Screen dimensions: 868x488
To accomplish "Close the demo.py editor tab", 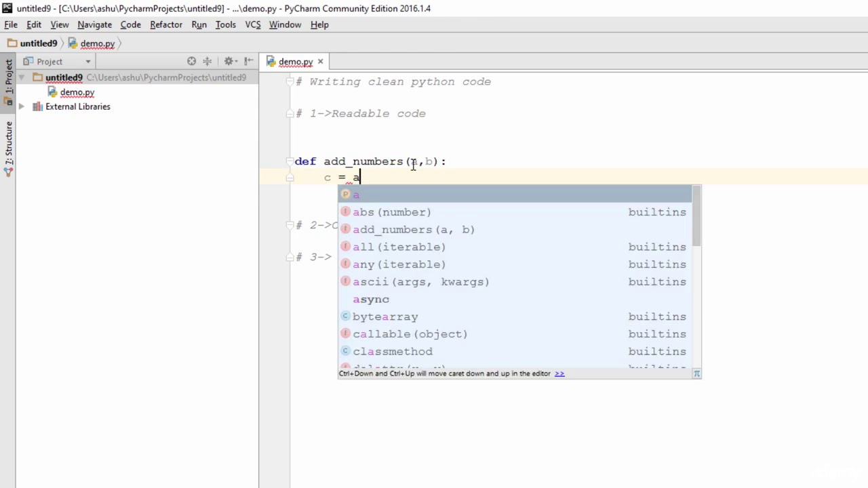I will point(320,62).
